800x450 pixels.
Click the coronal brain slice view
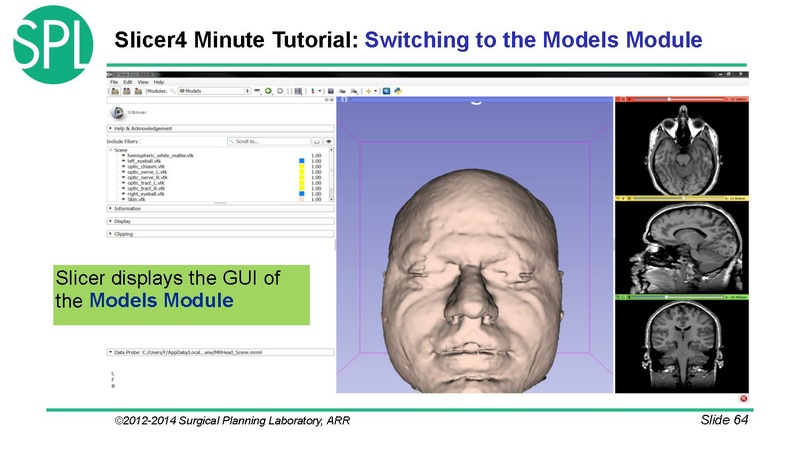pos(682,346)
